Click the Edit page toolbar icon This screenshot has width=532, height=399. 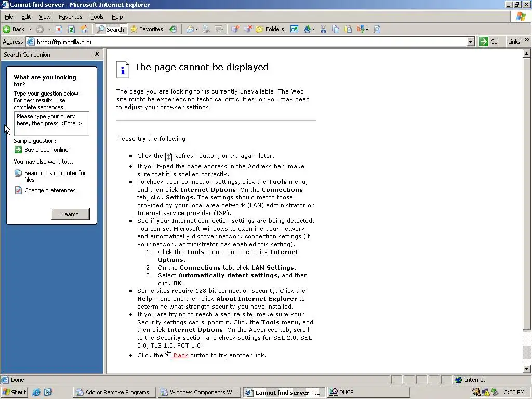219,30
